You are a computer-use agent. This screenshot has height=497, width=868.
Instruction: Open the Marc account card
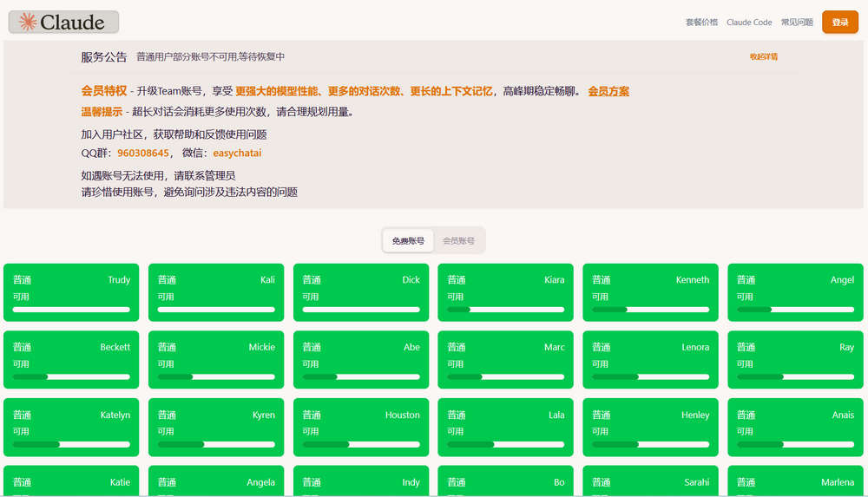click(x=505, y=360)
